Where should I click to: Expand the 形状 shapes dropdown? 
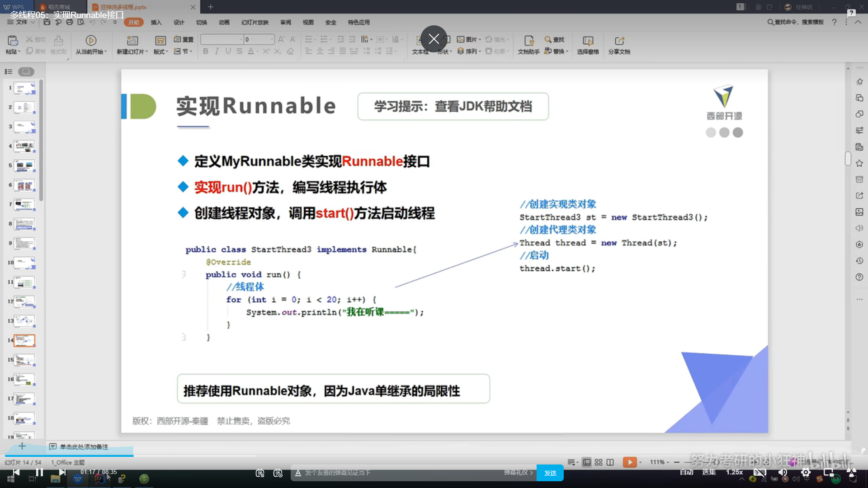(444, 51)
